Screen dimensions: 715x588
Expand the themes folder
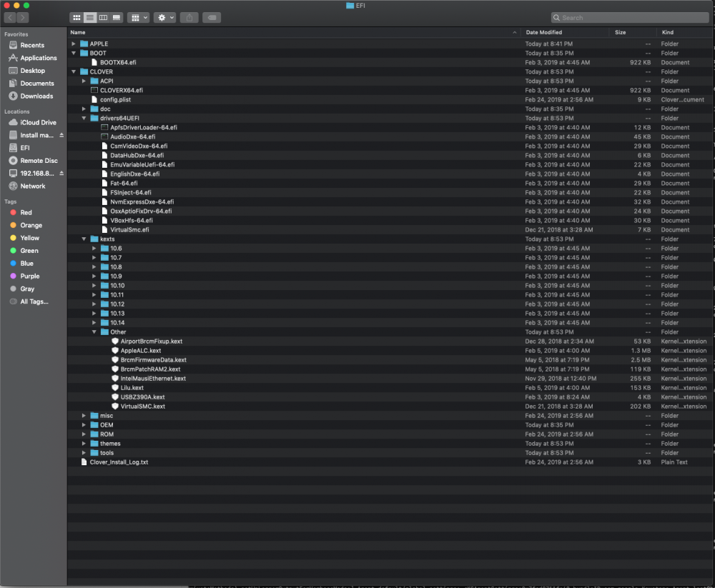tap(84, 444)
